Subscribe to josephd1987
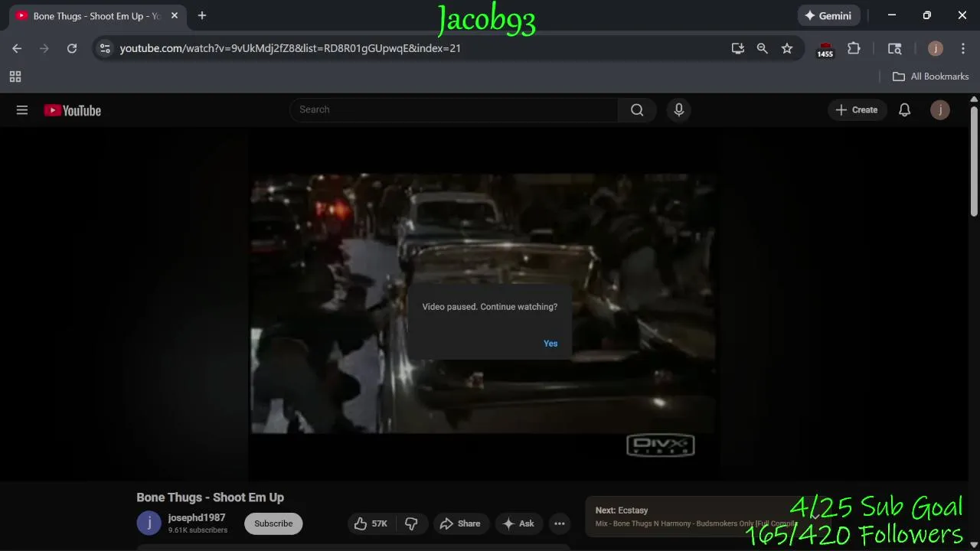 click(x=273, y=523)
